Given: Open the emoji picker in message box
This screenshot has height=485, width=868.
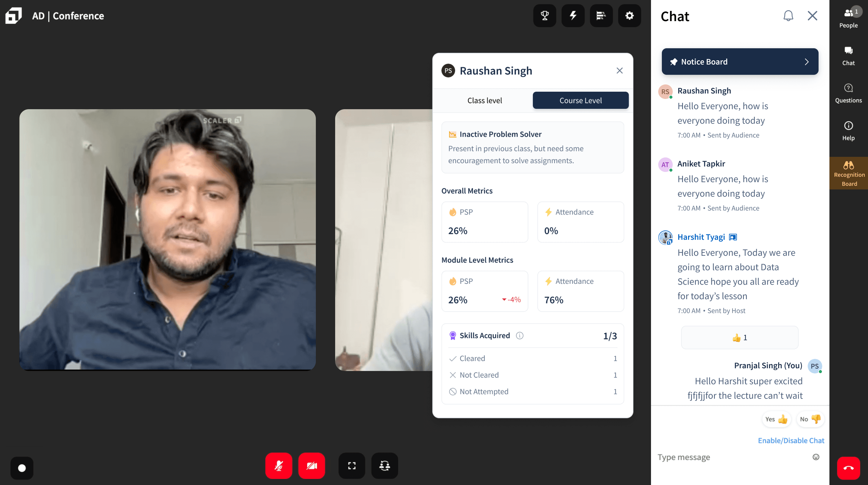Looking at the screenshot, I should (x=816, y=457).
